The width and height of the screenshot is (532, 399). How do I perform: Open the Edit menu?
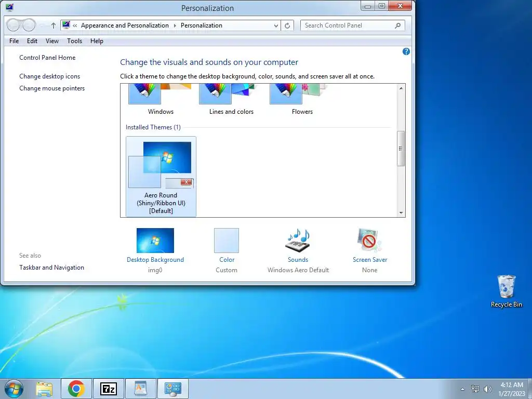pos(32,41)
